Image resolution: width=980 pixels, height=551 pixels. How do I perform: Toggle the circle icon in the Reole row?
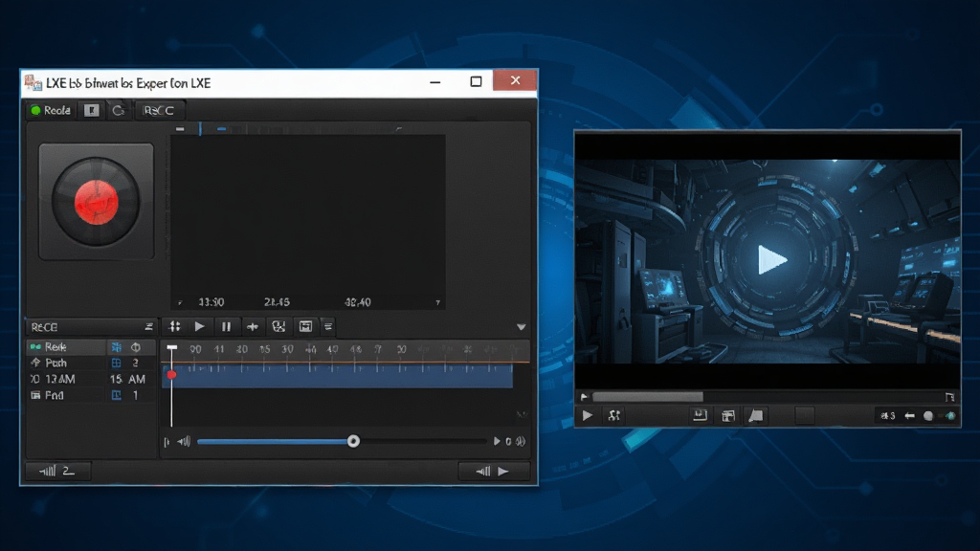click(136, 346)
